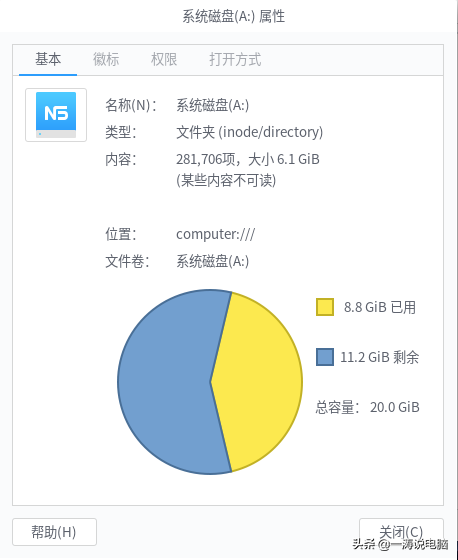Open the 权限 tab
Image resolution: width=458 pixels, height=560 pixels.
(x=164, y=59)
